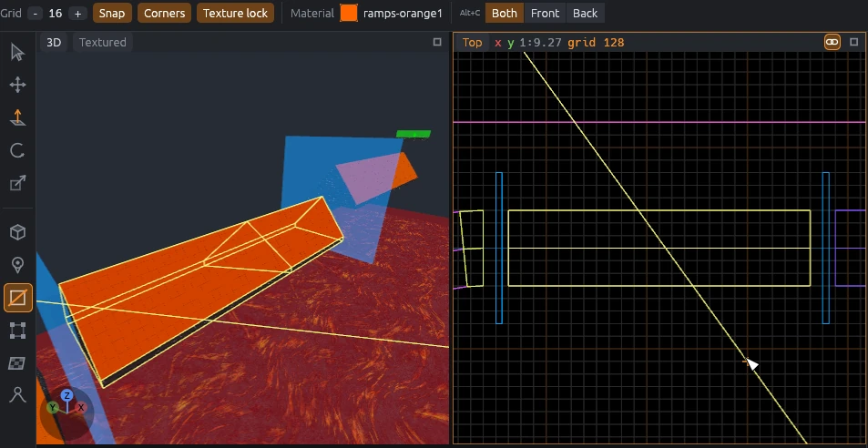Image resolution: width=868 pixels, height=448 pixels.
Task: Toggle the Corners option
Action: pyautogui.click(x=165, y=14)
